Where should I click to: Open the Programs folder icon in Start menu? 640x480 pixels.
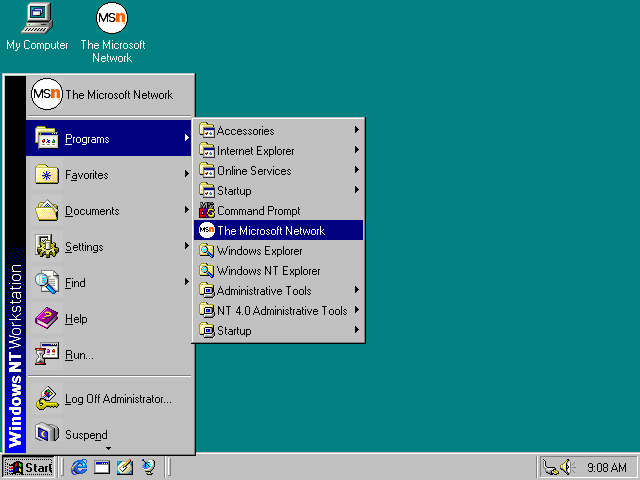tap(47, 138)
